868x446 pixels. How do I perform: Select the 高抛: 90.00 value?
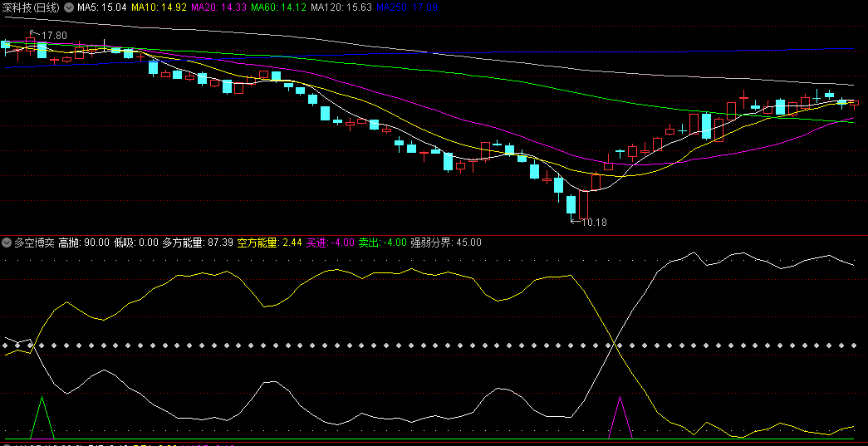84,243
